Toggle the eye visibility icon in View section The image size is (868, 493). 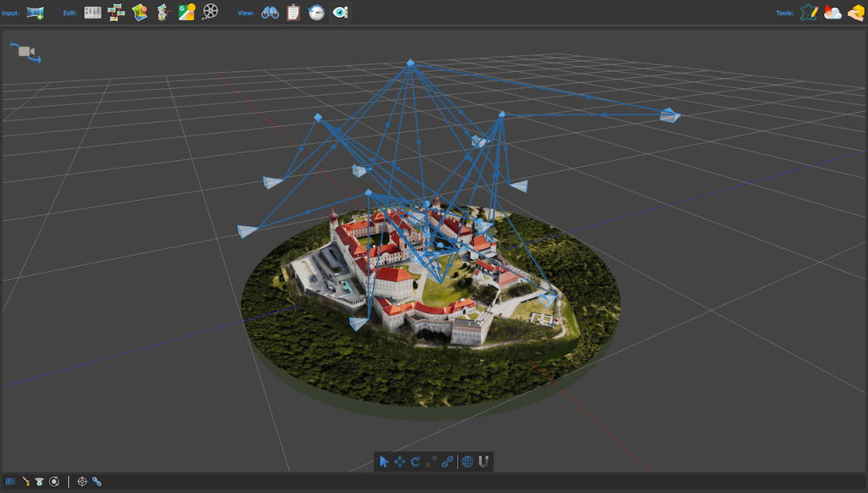pos(340,12)
